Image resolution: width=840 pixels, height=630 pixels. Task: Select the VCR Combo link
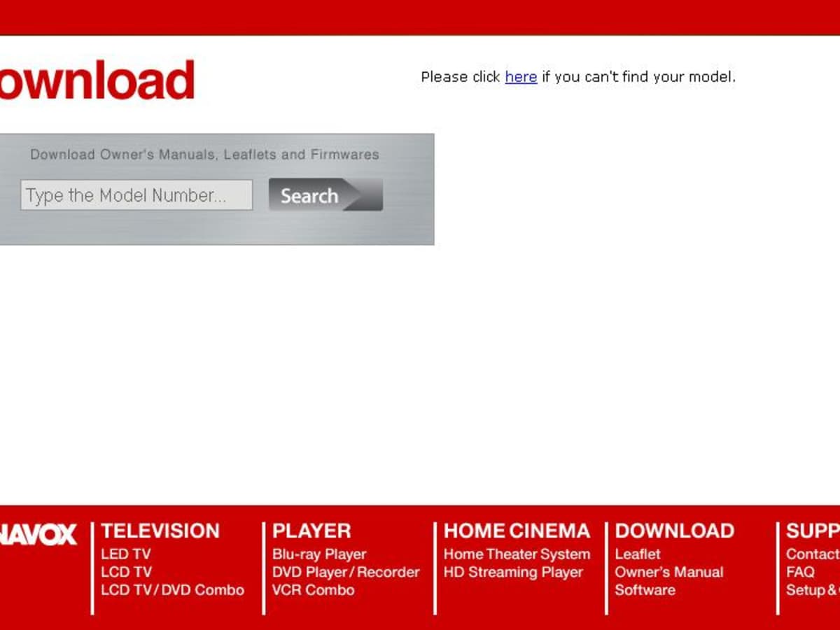pos(313,590)
